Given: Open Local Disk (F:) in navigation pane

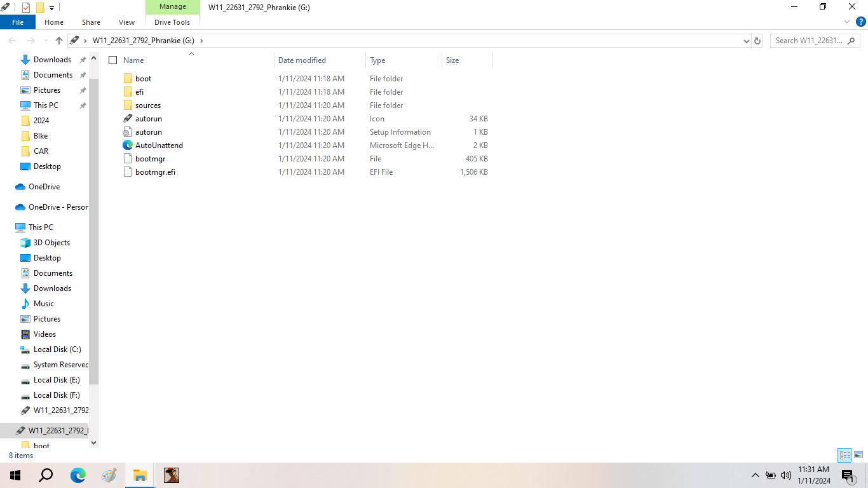Looking at the screenshot, I should pyautogui.click(x=57, y=395).
